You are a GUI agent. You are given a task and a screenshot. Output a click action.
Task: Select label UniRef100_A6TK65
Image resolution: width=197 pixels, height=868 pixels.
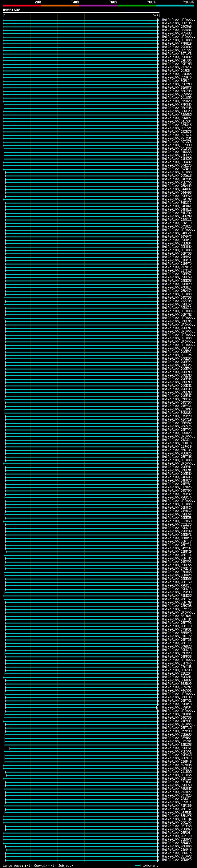[x=177, y=775]
